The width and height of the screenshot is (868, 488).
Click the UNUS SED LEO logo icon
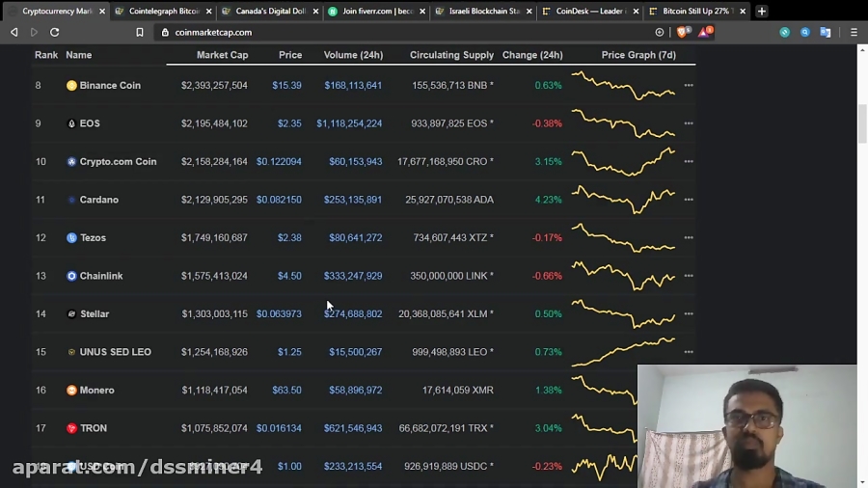[x=71, y=352]
